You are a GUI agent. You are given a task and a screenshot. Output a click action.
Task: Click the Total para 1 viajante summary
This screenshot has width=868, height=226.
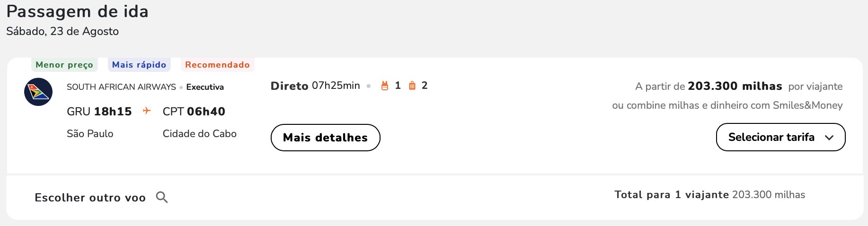[x=709, y=195]
